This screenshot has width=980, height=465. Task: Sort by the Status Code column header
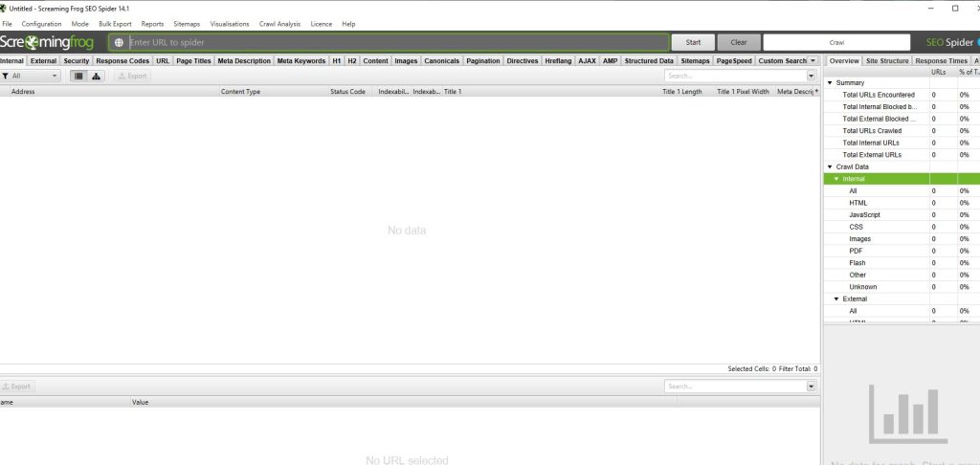pyautogui.click(x=350, y=91)
